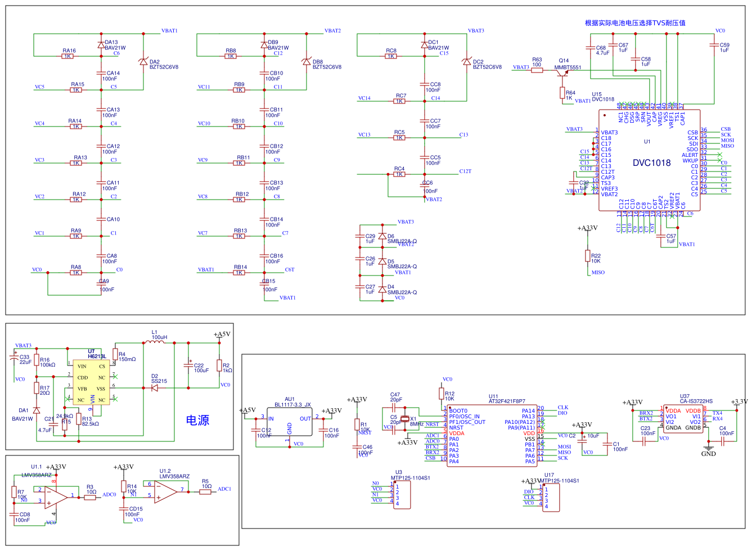
Task: Click the yellow H6213L converter IC
Action: tap(92, 382)
